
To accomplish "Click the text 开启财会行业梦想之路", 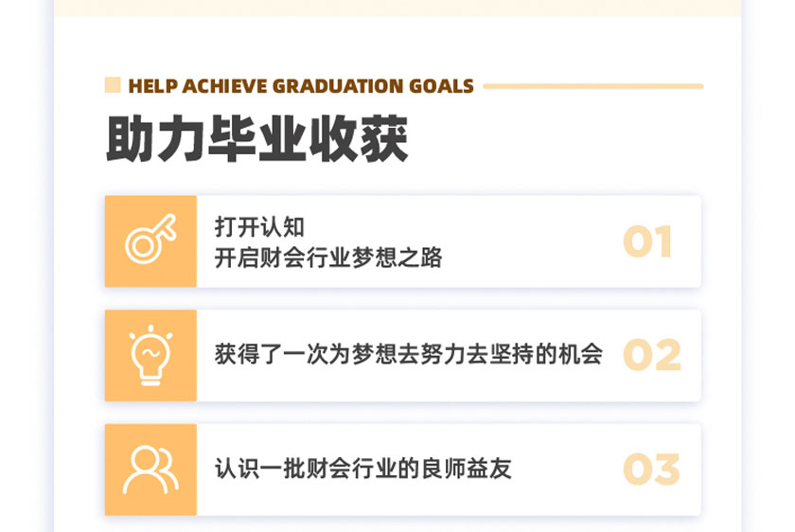I will coord(328,257).
